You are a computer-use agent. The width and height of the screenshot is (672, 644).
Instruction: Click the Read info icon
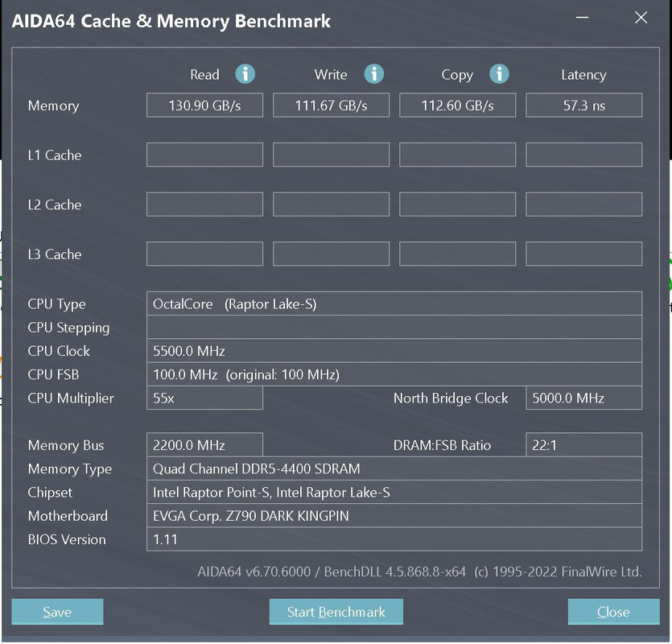[x=245, y=74]
